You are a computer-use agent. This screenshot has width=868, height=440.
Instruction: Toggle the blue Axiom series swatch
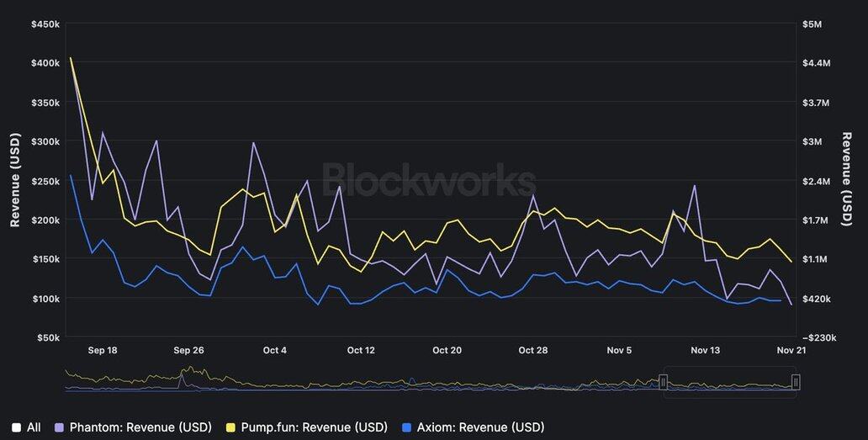[406, 427]
